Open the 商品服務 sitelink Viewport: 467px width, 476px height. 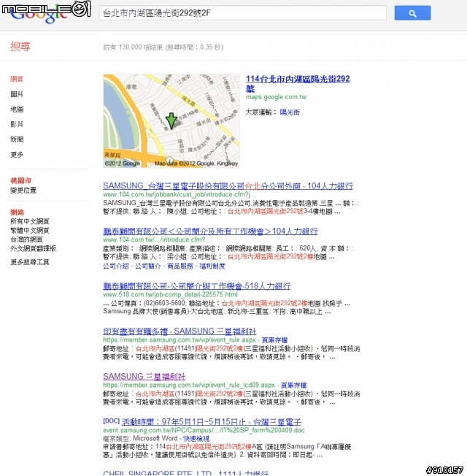(180, 266)
